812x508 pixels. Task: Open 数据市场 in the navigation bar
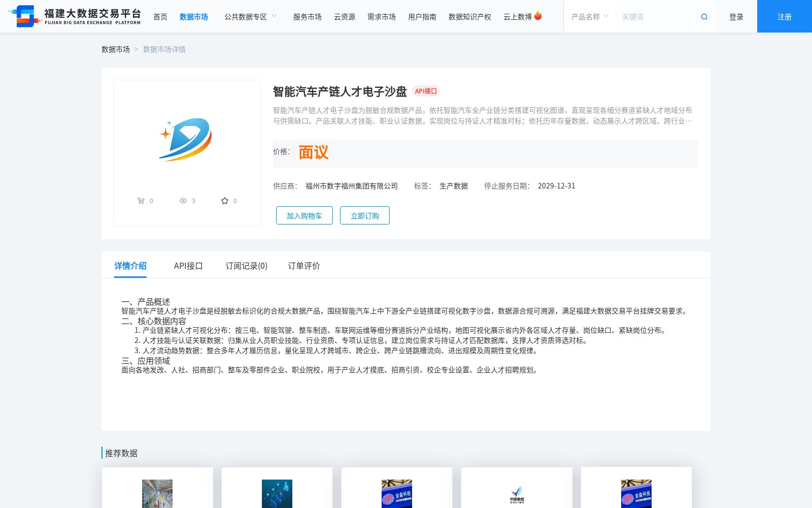tap(194, 17)
